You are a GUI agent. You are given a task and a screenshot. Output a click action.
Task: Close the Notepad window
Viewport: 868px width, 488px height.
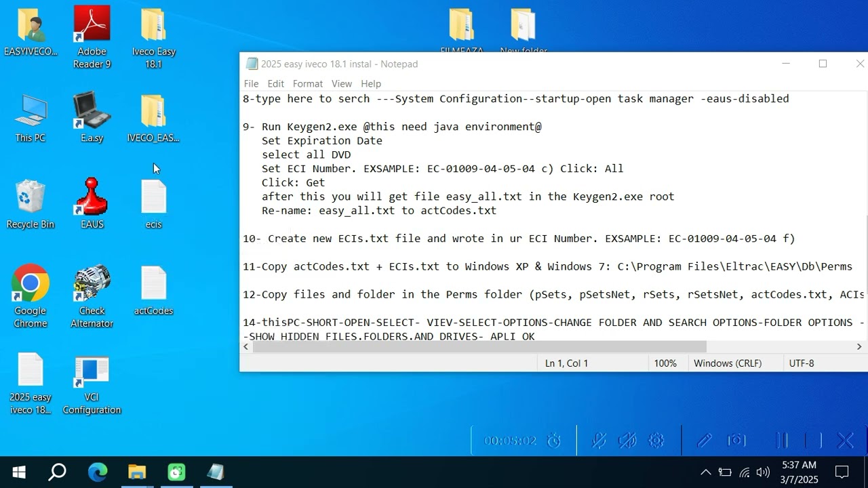click(x=859, y=64)
